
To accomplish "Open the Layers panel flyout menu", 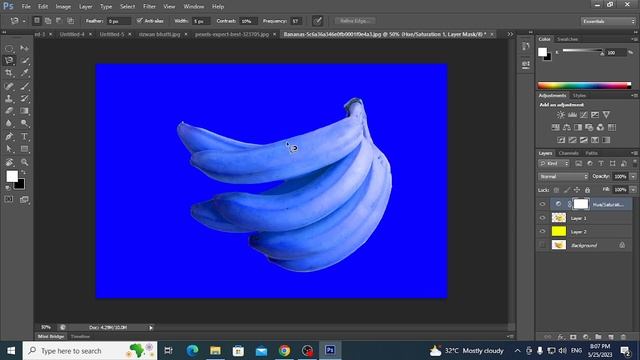I will pyautogui.click(x=634, y=153).
